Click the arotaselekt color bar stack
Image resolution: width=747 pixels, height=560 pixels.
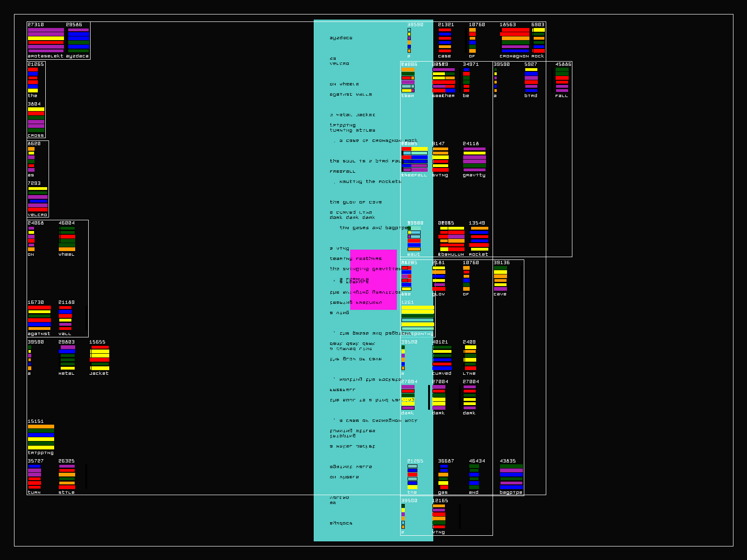46,40
